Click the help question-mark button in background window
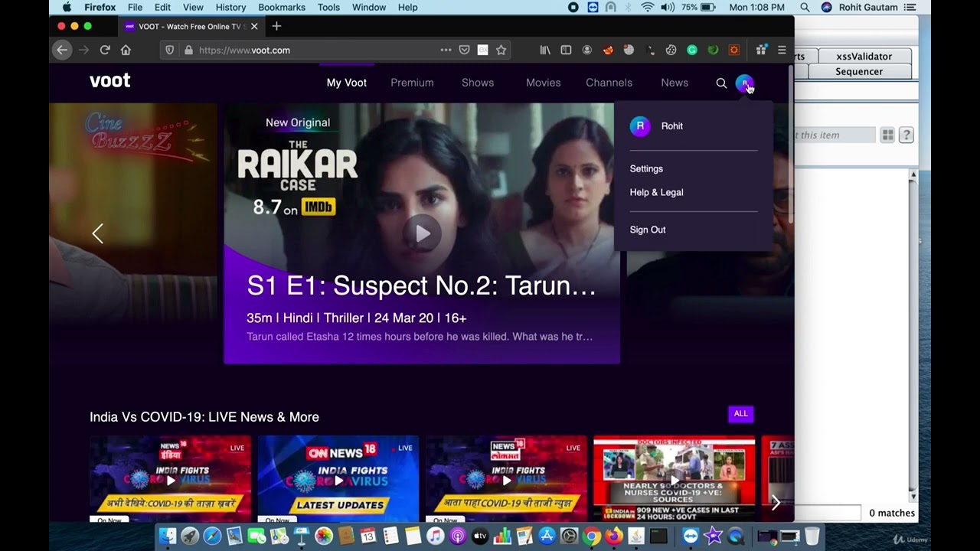This screenshot has height=551, width=980. [906, 135]
